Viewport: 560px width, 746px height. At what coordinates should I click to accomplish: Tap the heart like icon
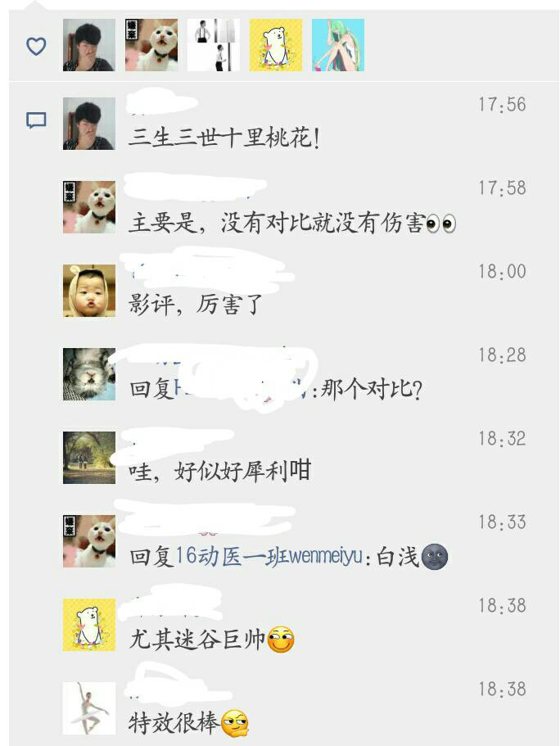36,46
